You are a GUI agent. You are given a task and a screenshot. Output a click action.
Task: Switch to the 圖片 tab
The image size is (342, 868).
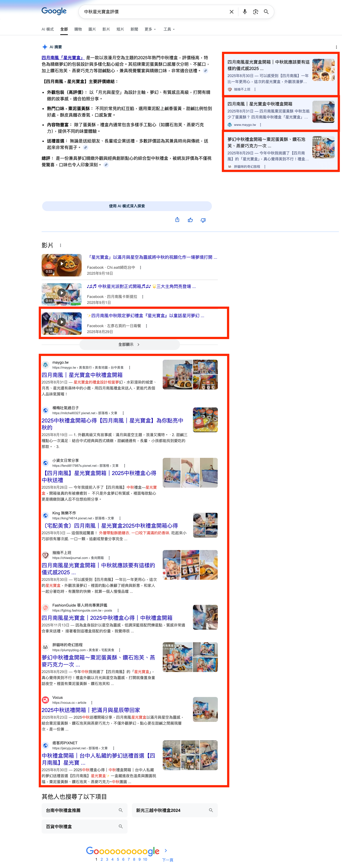(92, 29)
